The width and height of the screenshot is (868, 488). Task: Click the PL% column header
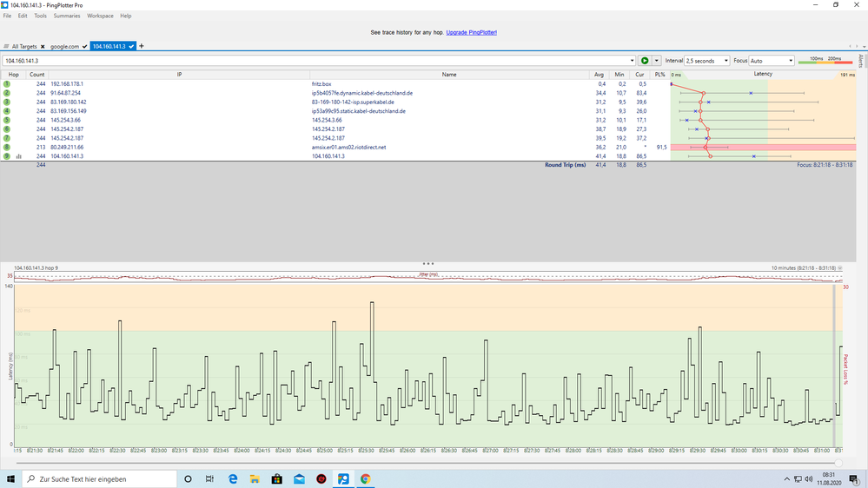tap(659, 75)
